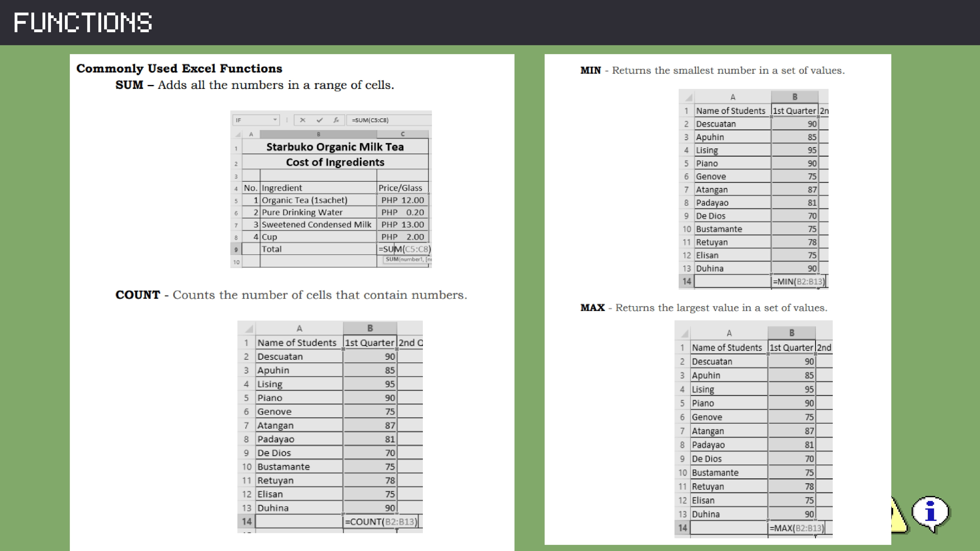The height and width of the screenshot is (551, 980).
Task: Select column C header in the milk tea sheet
Action: pyautogui.click(x=403, y=134)
